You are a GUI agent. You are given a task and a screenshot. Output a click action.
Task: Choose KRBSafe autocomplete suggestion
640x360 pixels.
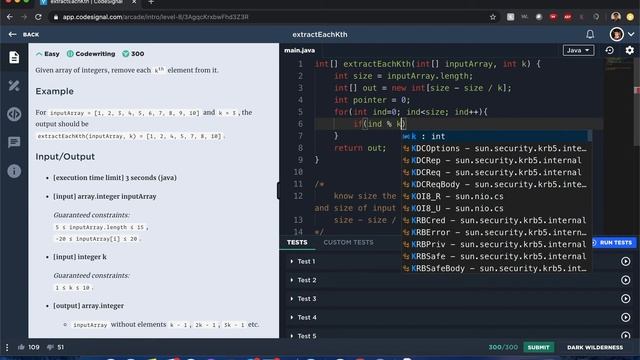click(496, 256)
